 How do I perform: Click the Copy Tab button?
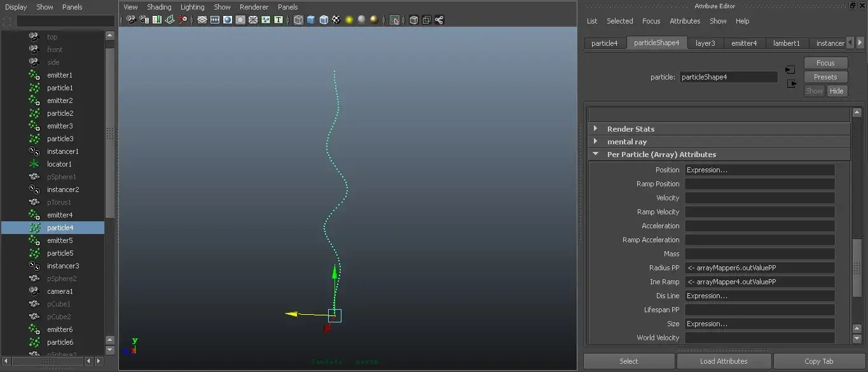point(819,361)
